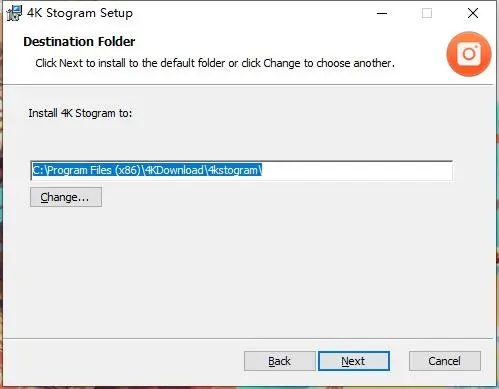Continue installation by clicking Next
The width and height of the screenshot is (499, 389).
click(x=354, y=361)
